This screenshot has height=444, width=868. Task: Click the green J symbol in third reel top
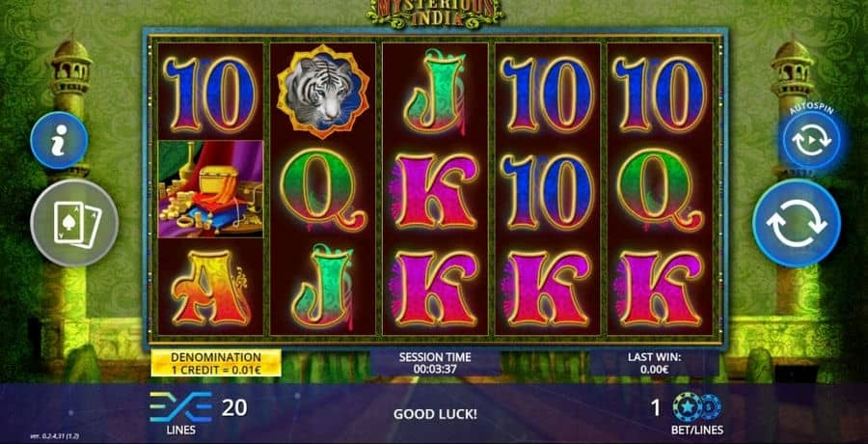[436, 92]
